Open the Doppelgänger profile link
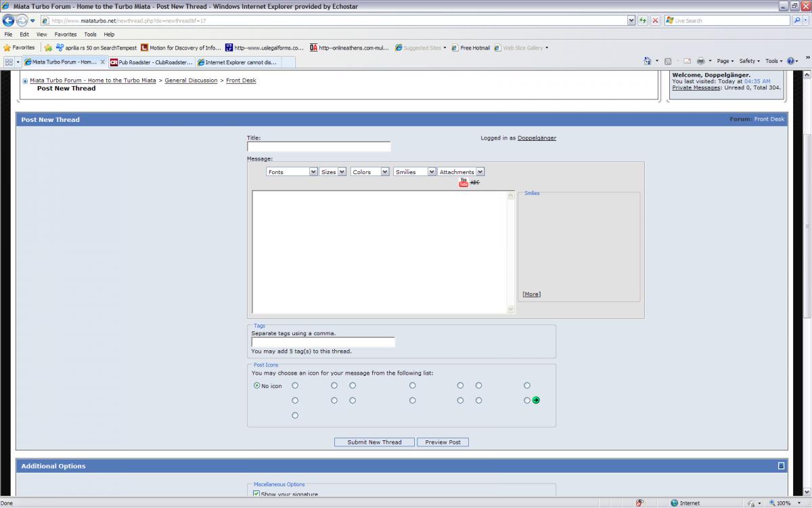The width and height of the screenshot is (812, 508). tap(537, 138)
